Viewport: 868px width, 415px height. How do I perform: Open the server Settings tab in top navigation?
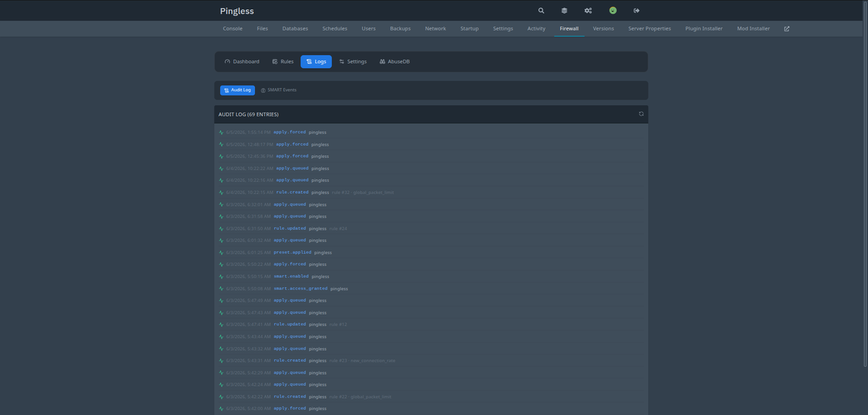503,28
